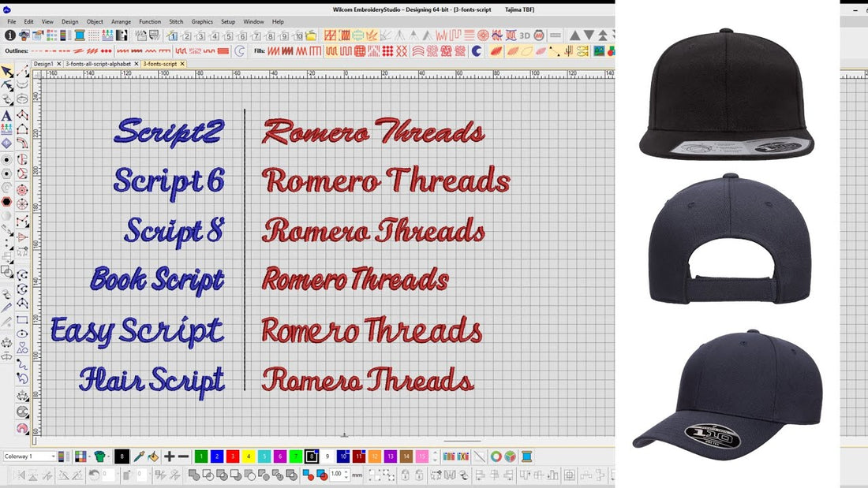Click the 3D effects toolbar icon
The height and width of the screenshot is (488, 868).
tap(524, 35)
